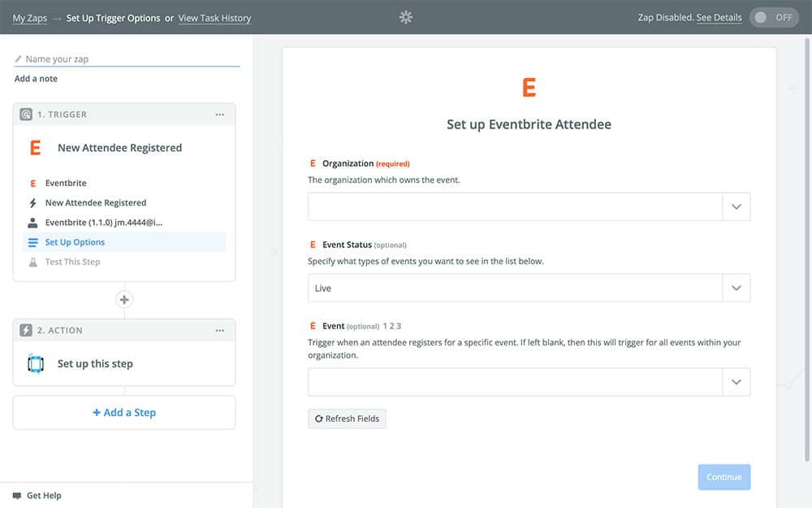Select Test This Step in sidebar

coord(72,262)
